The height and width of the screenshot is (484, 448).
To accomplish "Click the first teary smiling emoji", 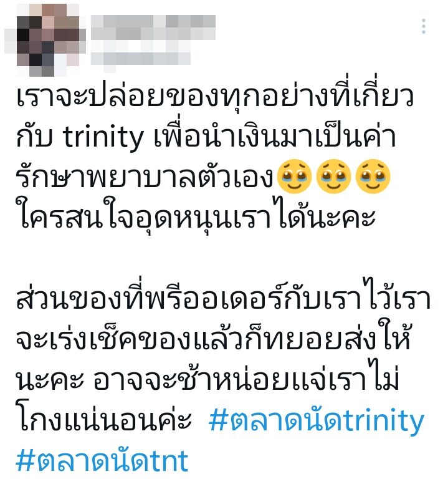I will coord(295,177).
